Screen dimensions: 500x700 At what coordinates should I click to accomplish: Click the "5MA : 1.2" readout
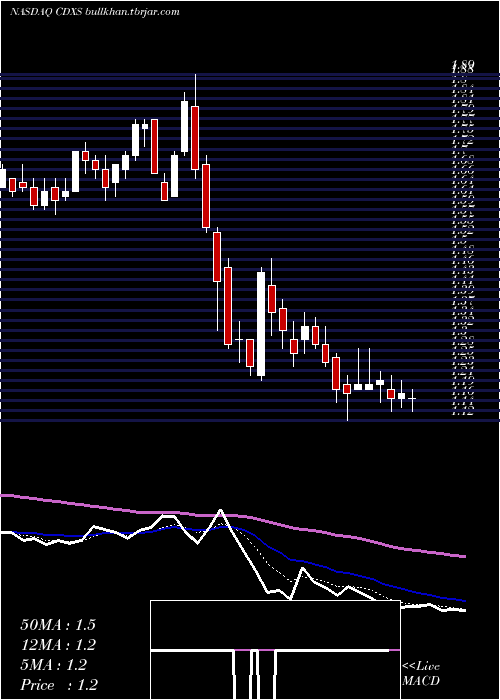(x=54, y=665)
